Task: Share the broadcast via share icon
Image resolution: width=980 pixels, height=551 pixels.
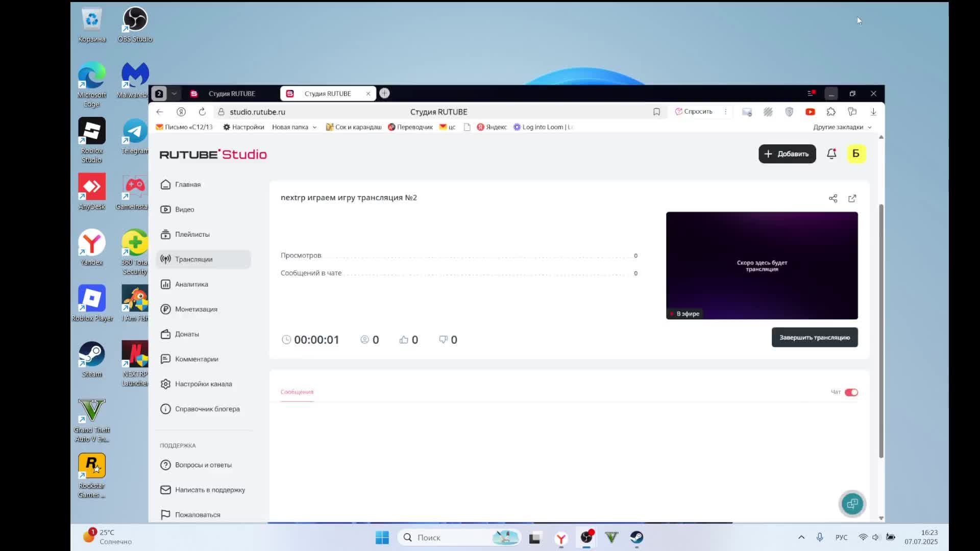Action: coord(833,198)
